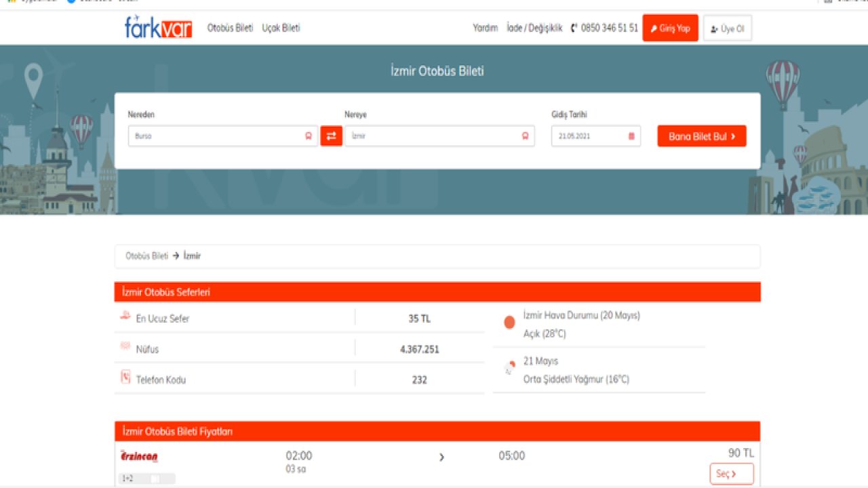Click the Erzincan bus company logo
The width and height of the screenshot is (868, 488).
[x=139, y=457]
